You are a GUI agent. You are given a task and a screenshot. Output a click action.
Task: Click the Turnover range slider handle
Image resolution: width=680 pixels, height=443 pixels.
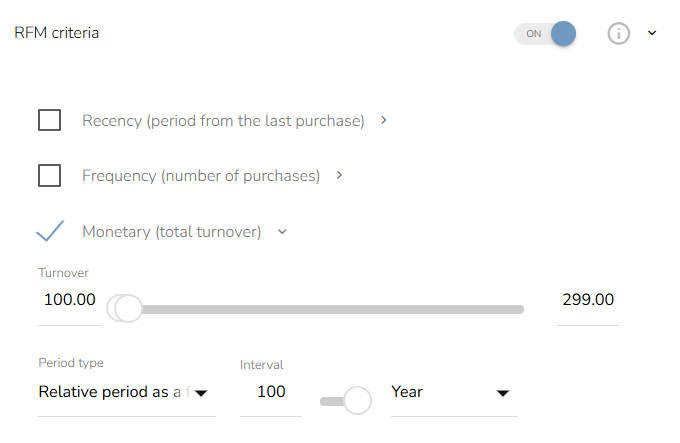[127, 308]
